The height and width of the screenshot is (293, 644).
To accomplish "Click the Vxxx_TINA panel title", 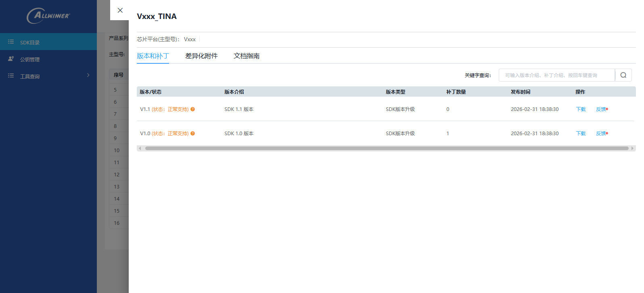I will [157, 16].
